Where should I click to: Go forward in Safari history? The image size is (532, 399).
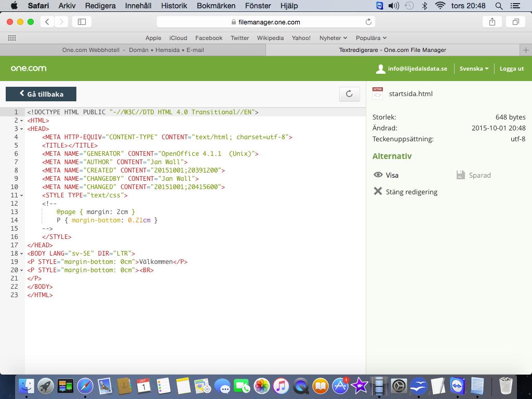click(x=61, y=22)
